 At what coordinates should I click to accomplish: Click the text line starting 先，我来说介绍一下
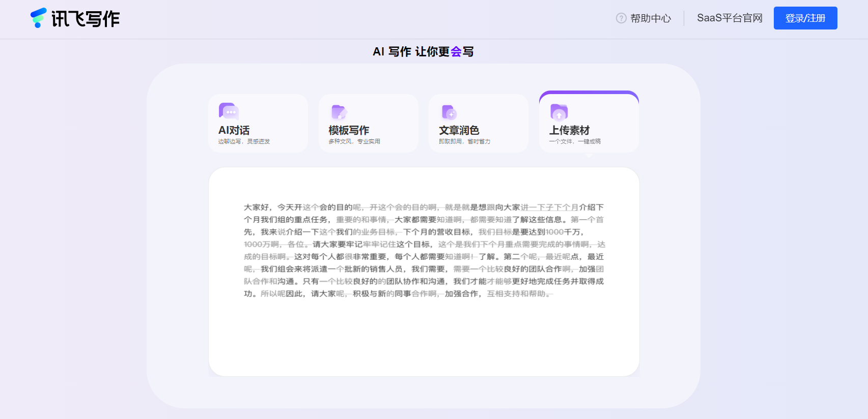[x=414, y=232]
